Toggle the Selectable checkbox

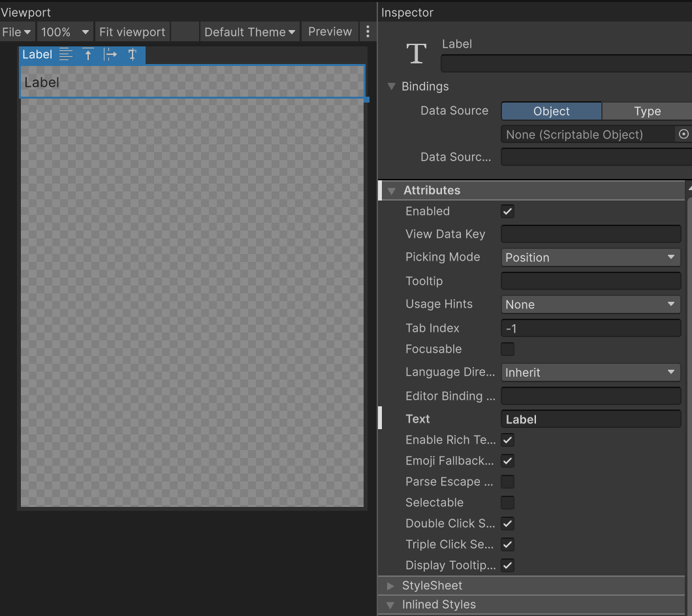(x=507, y=502)
